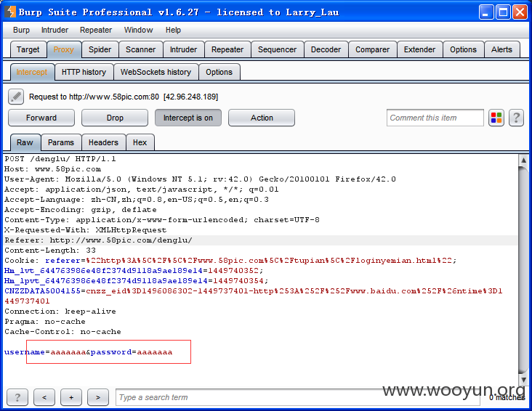
Task: Click the User-Agent header line
Action: coord(200,179)
